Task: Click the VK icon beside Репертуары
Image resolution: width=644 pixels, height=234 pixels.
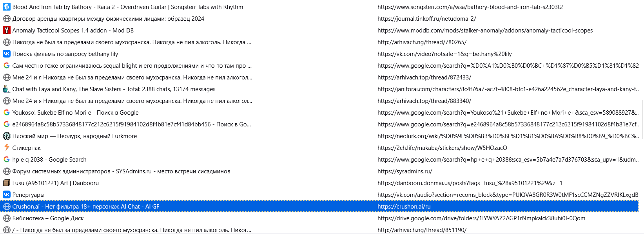Action: click(7, 195)
